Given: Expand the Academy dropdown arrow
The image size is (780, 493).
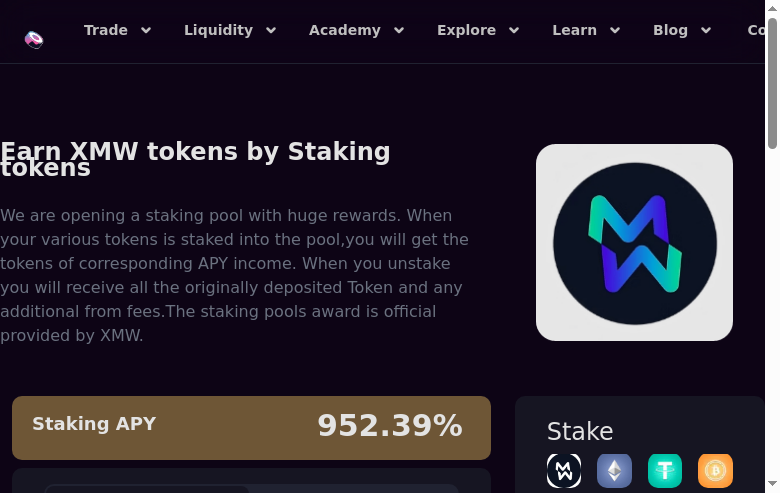Looking at the screenshot, I should (399, 31).
